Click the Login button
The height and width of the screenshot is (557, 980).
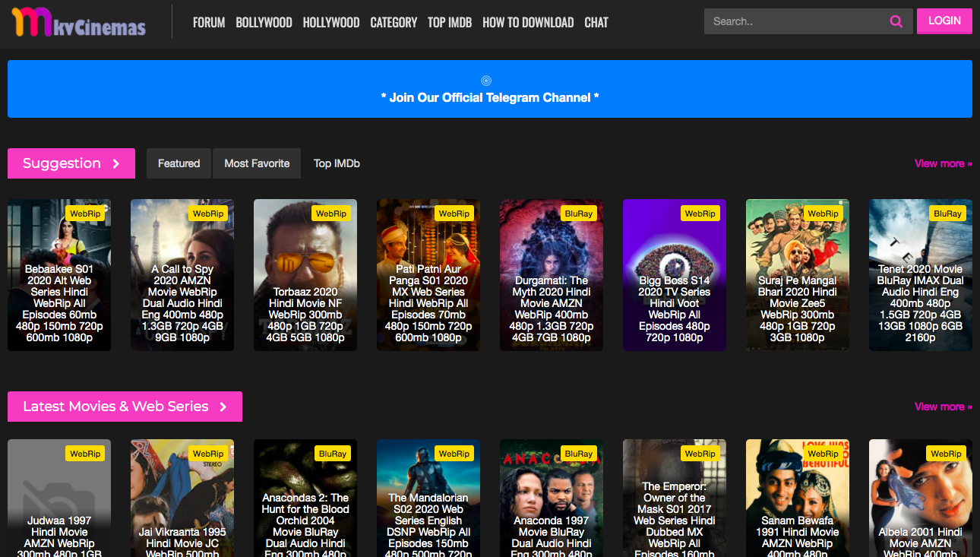pyautogui.click(x=944, y=21)
